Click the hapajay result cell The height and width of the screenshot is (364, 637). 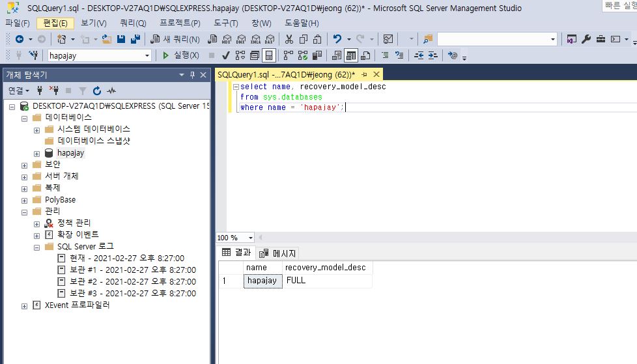click(x=263, y=281)
